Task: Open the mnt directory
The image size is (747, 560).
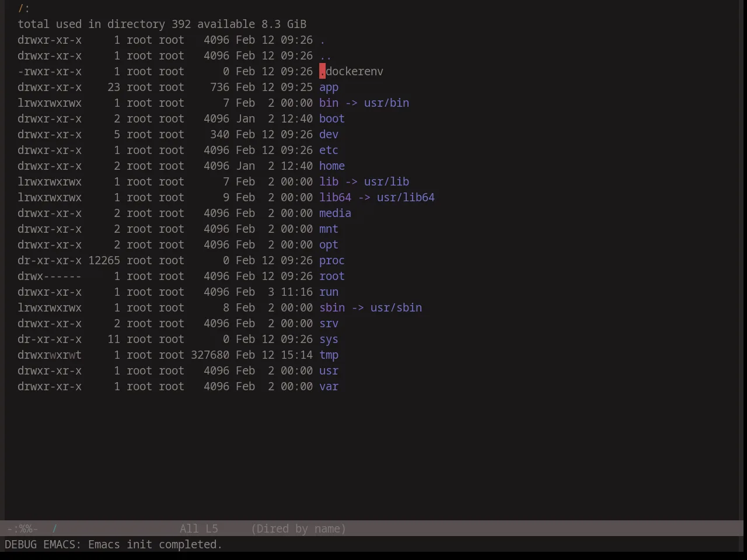Action: (x=329, y=229)
